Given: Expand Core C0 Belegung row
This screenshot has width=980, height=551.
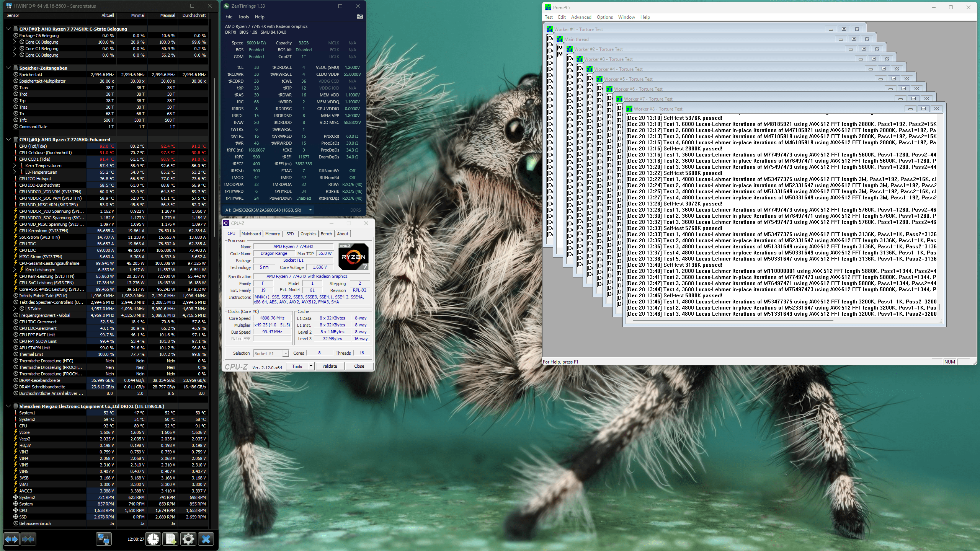Looking at the screenshot, I should click(15, 42).
